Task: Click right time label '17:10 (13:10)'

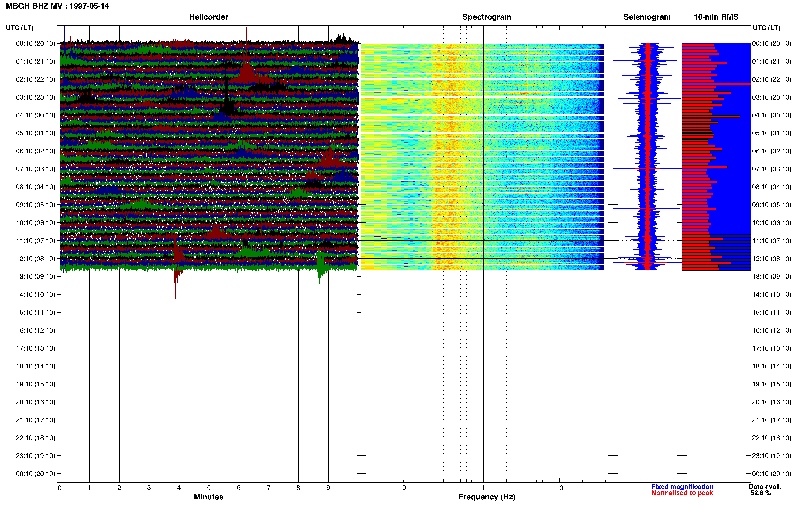Action: 772,348
